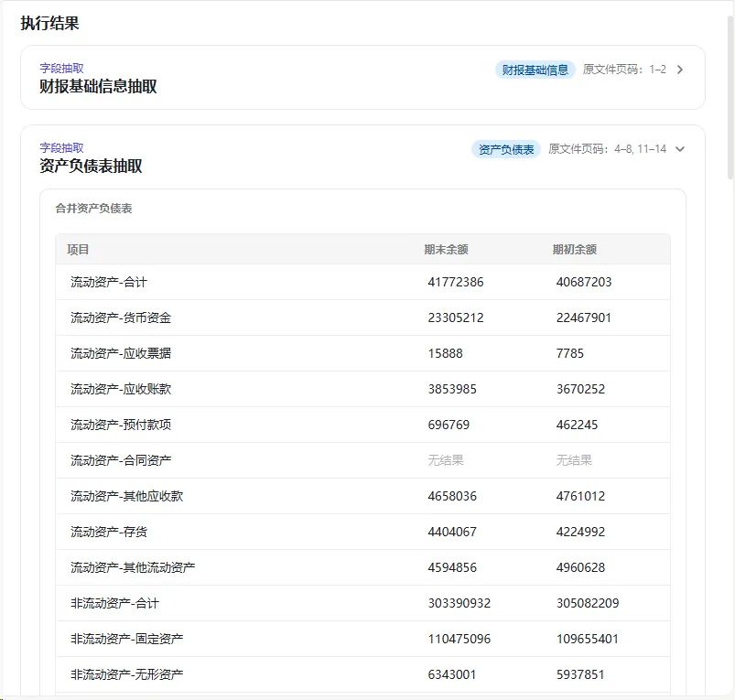Click the value 15888
735x700 pixels.
pos(446,353)
